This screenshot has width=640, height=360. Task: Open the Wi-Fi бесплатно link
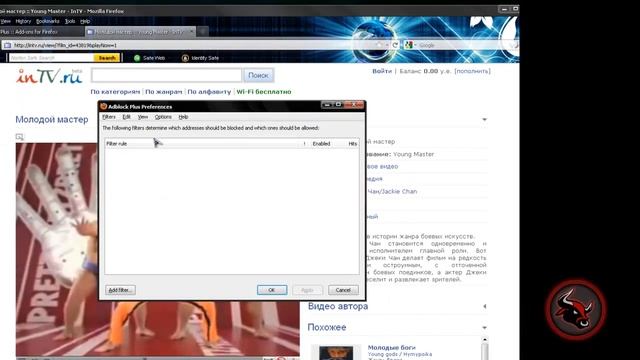point(264,92)
